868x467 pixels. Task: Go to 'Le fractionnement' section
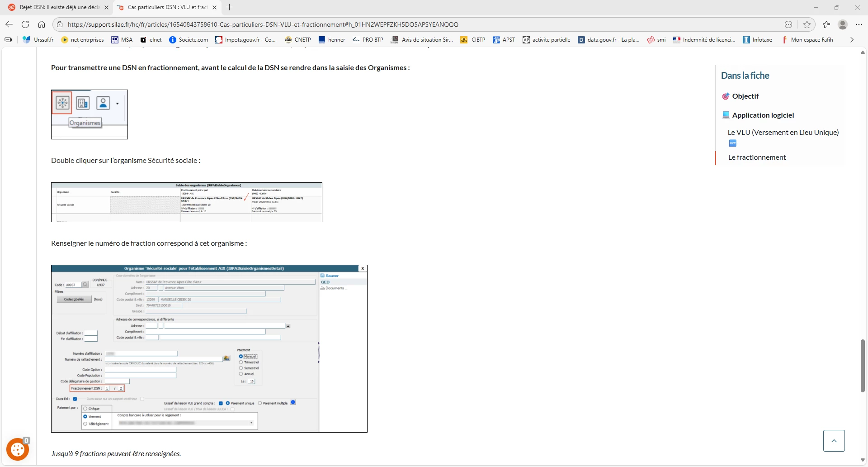[x=757, y=157]
